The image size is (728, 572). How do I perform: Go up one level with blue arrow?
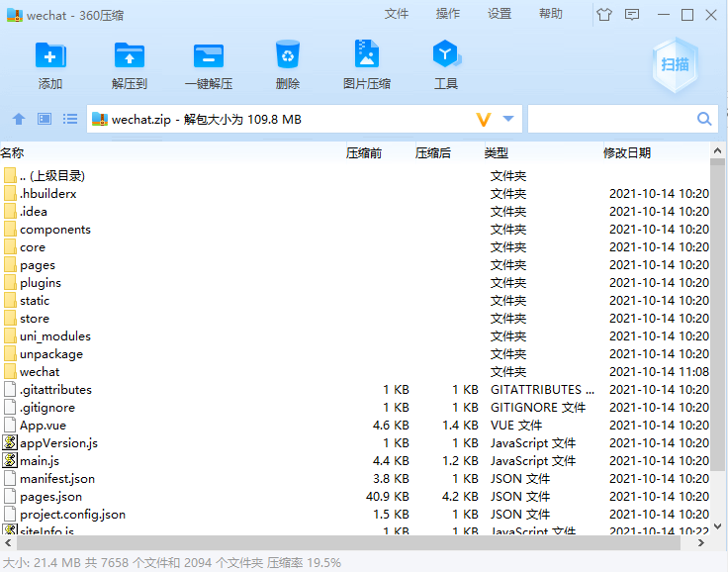tap(19, 119)
